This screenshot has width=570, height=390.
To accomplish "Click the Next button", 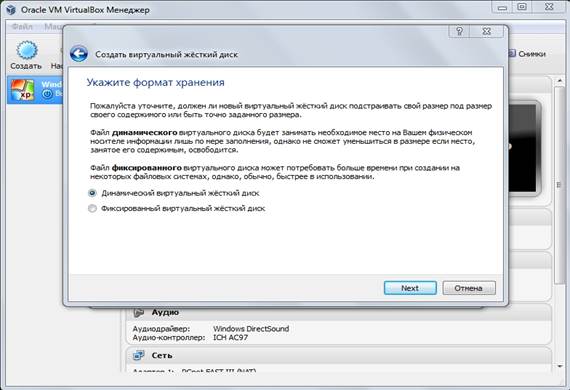I will (x=410, y=288).
